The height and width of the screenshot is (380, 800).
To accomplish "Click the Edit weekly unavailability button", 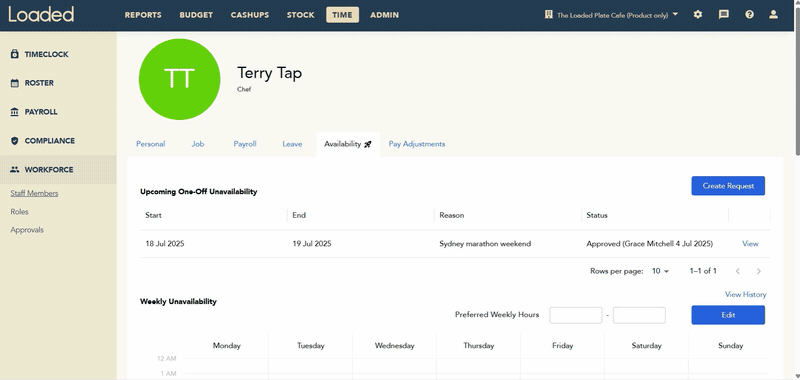I will pyautogui.click(x=728, y=315).
